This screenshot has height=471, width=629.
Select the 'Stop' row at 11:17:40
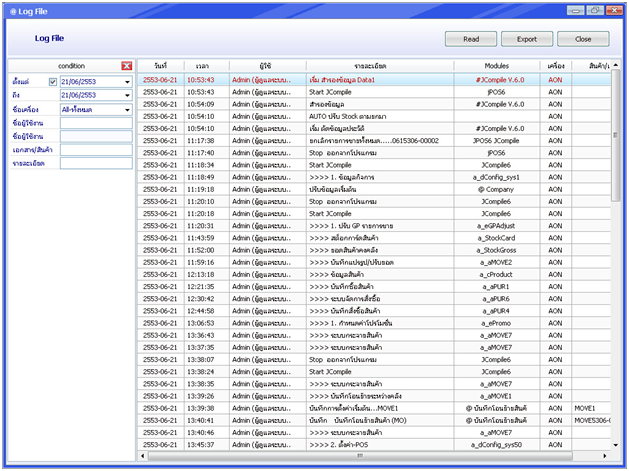click(375, 153)
